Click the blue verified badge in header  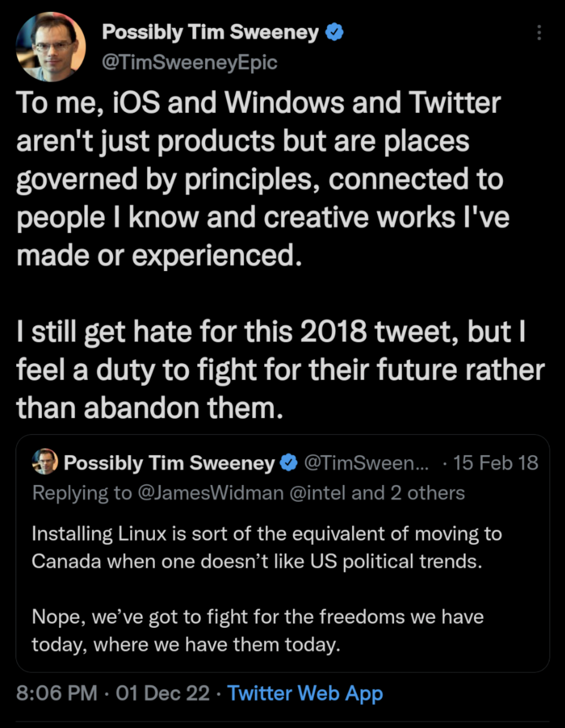tap(335, 33)
